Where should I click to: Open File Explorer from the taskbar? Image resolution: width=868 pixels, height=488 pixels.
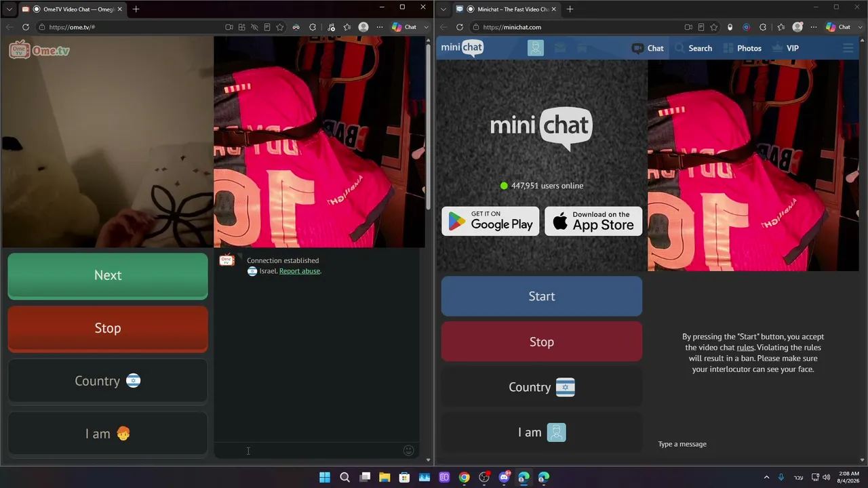click(384, 477)
